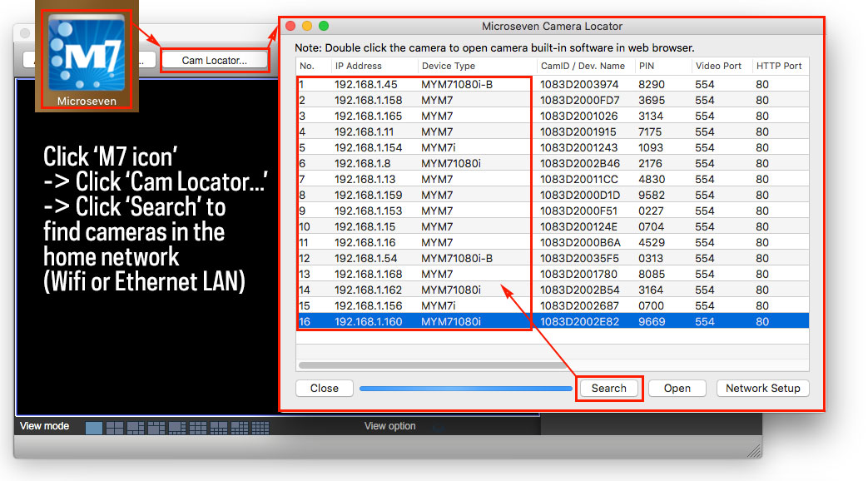Screen dimensions: 868x481
Task: Select camera with IP 192.168.1.45
Action: click(366, 85)
